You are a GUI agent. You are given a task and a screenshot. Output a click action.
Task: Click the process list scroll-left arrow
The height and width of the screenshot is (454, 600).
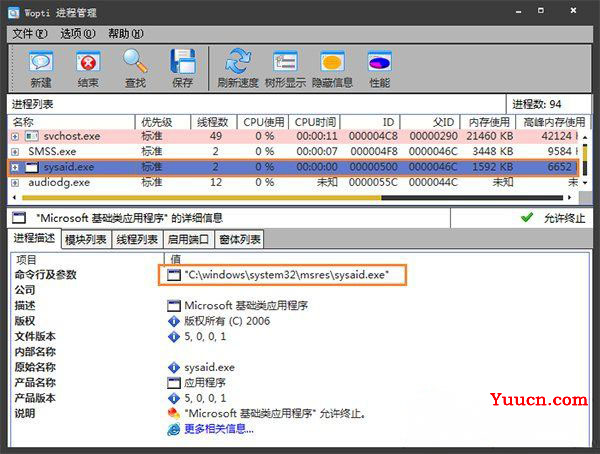pos(15,198)
